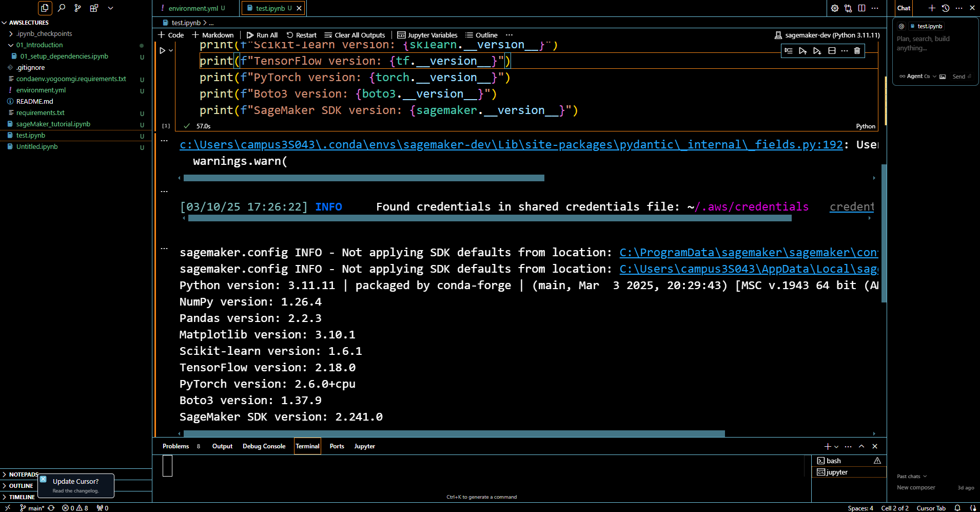Open Agent mode dropdown in chat
This screenshot has width=980, height=512.
[x=918, y=77]
